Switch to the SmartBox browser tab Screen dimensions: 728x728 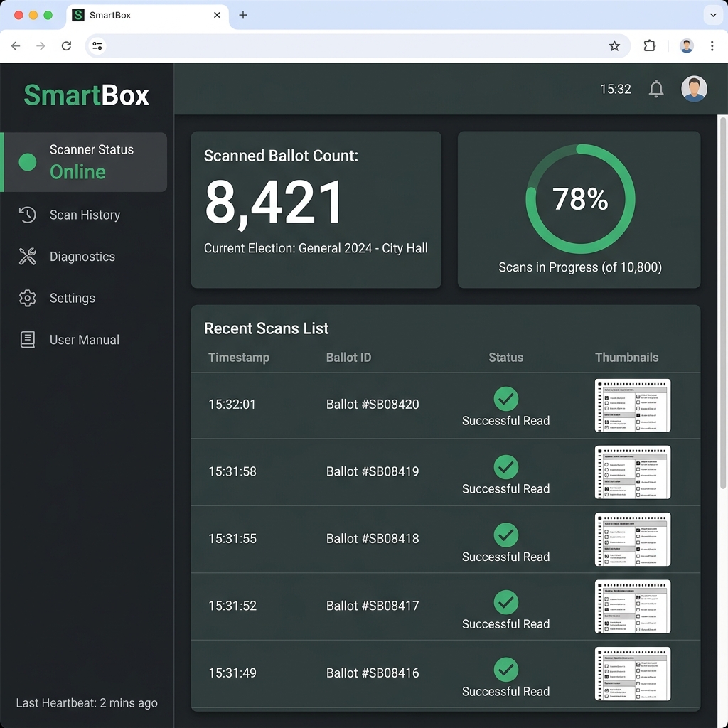(148, 16)
